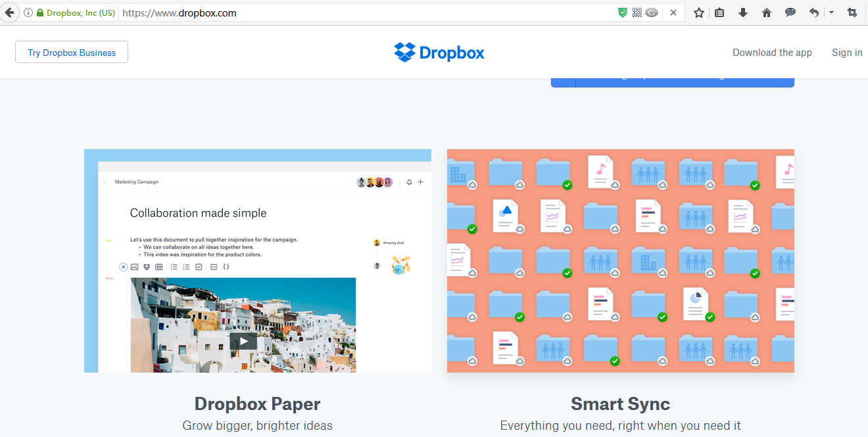Click the table icon in Paper toolbar
868x437 pixels.
(x=158, y=267)
